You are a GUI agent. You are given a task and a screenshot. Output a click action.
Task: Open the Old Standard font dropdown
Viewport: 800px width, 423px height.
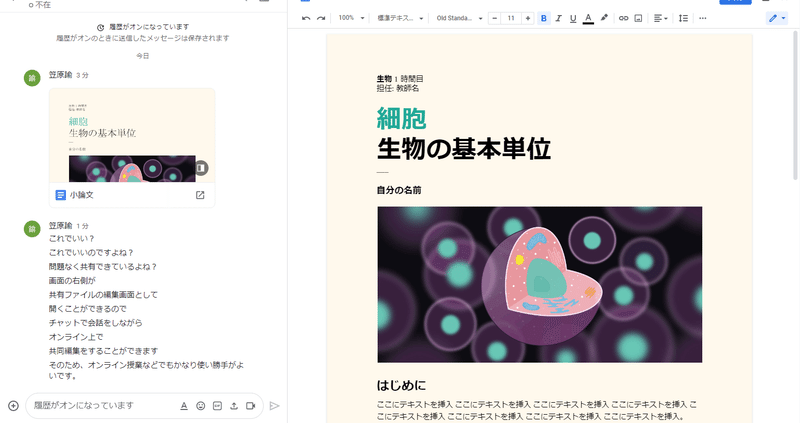click(x=459, y=18)
